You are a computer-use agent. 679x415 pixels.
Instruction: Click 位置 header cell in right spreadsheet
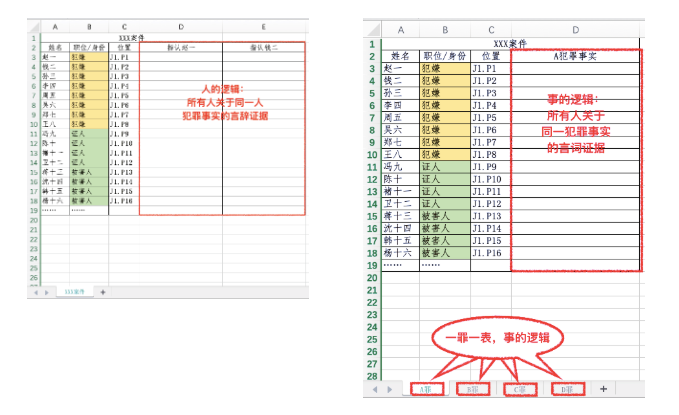[x=491, y=56]
